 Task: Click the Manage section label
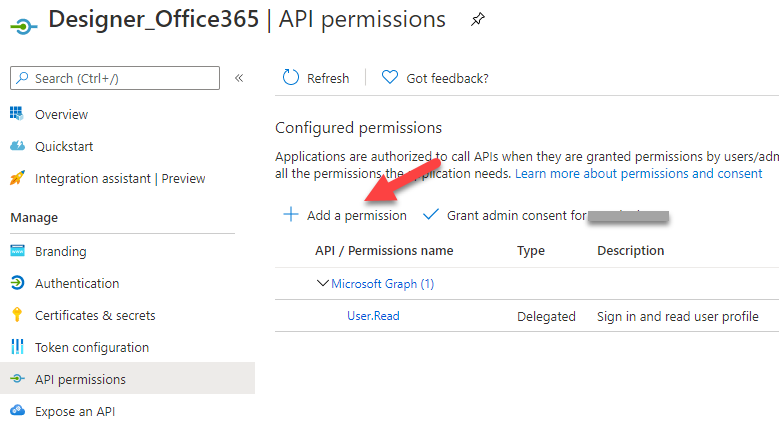click(34, 218)
